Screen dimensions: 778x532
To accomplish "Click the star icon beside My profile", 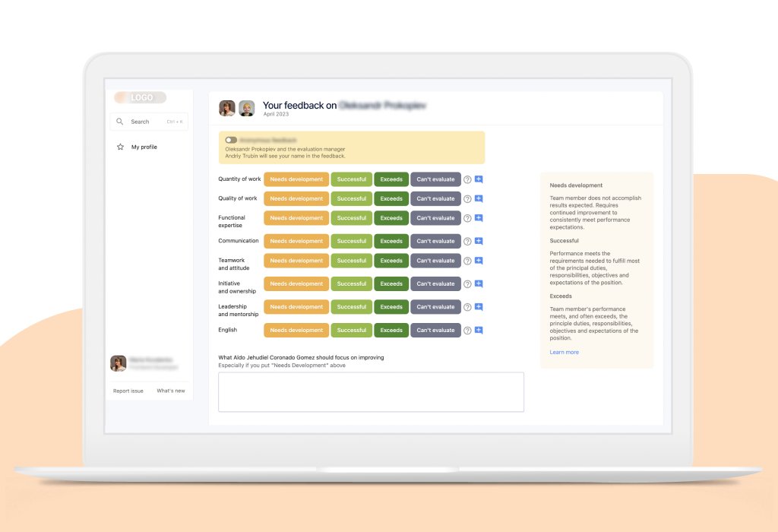I will tap(120, 147).
